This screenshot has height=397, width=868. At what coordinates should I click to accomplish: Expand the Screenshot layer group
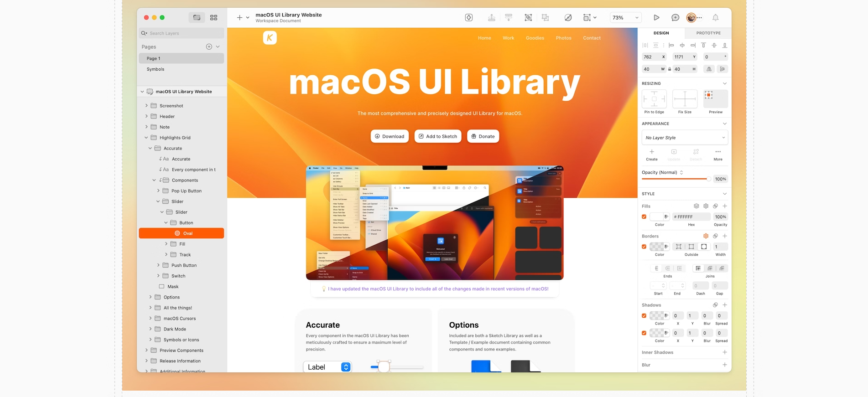coord(146,105)
